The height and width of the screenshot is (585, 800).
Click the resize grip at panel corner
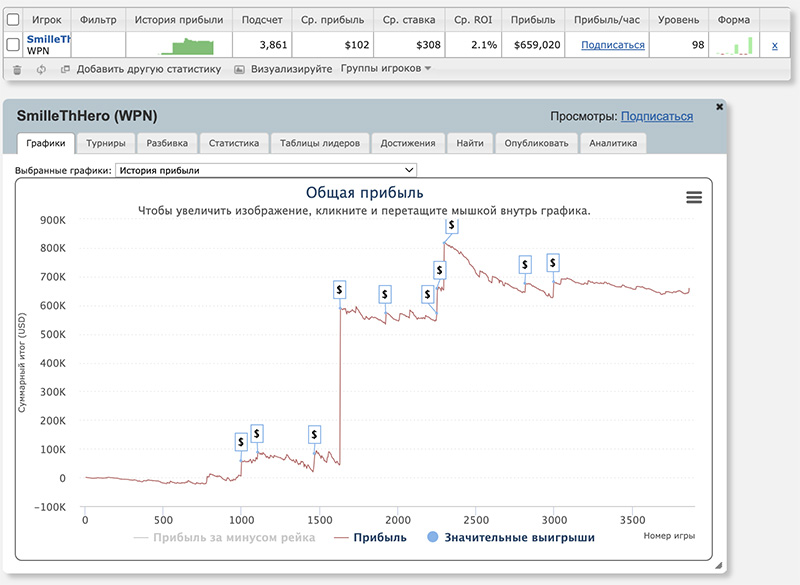click(x=718, y=567)
